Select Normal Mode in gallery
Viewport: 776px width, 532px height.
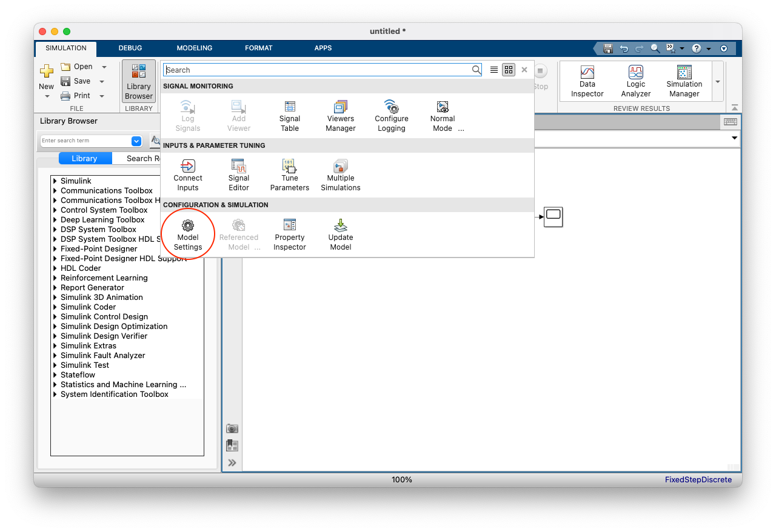coord(443,116)
